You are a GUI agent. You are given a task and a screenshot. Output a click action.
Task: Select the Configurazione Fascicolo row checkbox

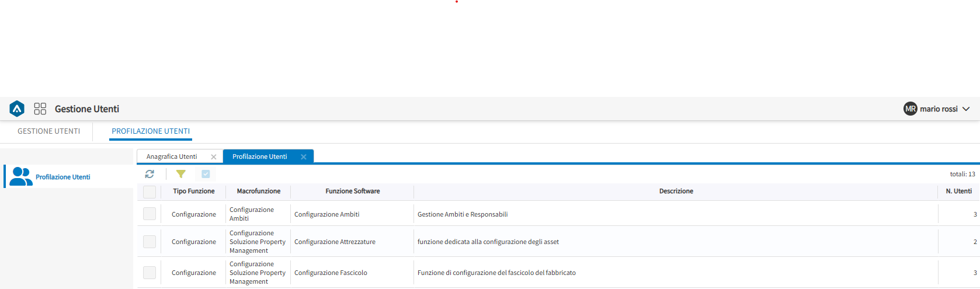point(150,273)
